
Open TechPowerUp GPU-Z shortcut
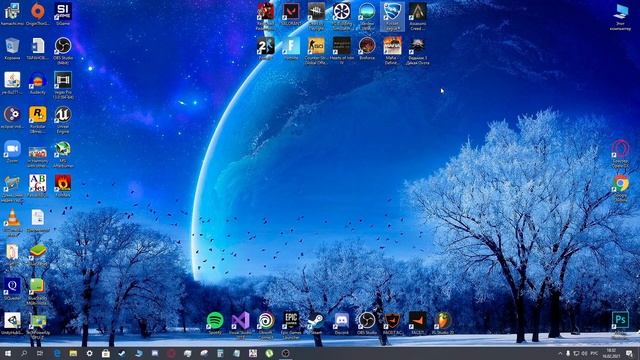point(38,326)
